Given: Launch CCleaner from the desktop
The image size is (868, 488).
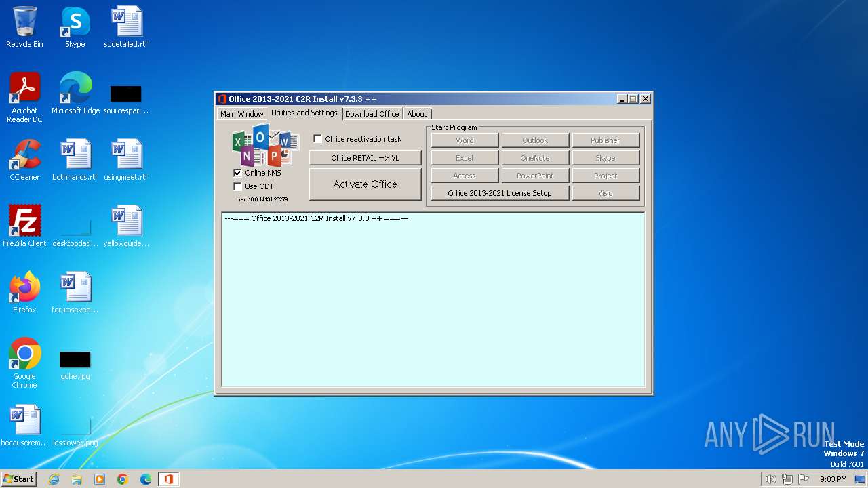Looking at the screenshot, I should pyautogui.click(x=24, y=160).
